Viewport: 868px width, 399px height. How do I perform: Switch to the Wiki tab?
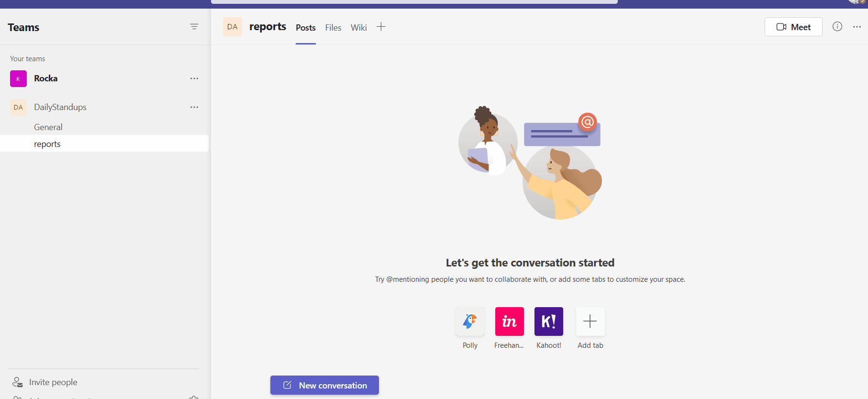click(x=358, y=28)
